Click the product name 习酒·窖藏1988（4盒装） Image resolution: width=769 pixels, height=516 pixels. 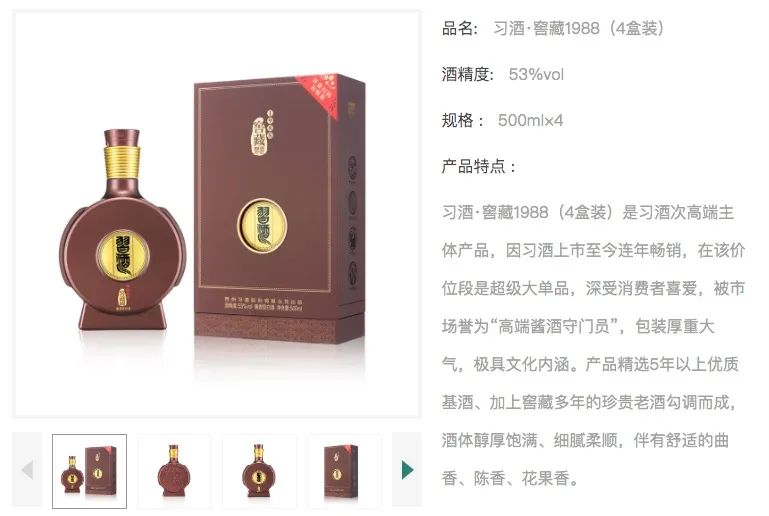[579, 28]
